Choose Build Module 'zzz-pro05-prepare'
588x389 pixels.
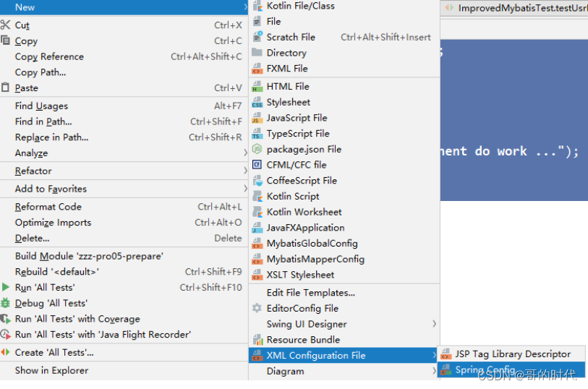click(x=124, y=257)
